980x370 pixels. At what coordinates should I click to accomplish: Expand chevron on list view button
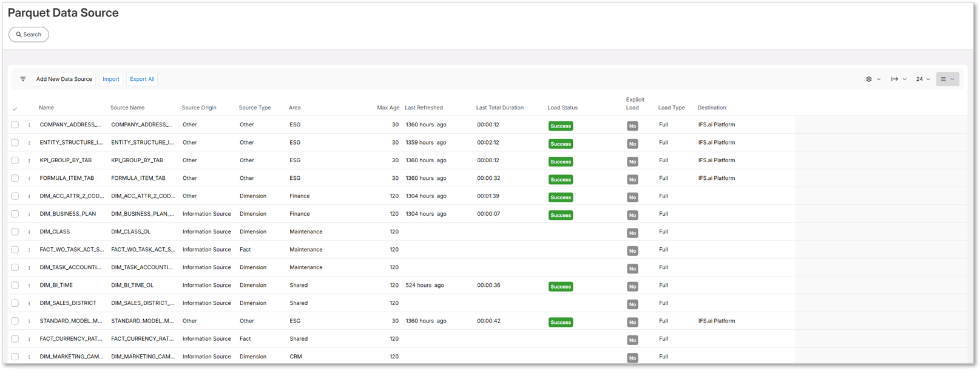(953, 79)
